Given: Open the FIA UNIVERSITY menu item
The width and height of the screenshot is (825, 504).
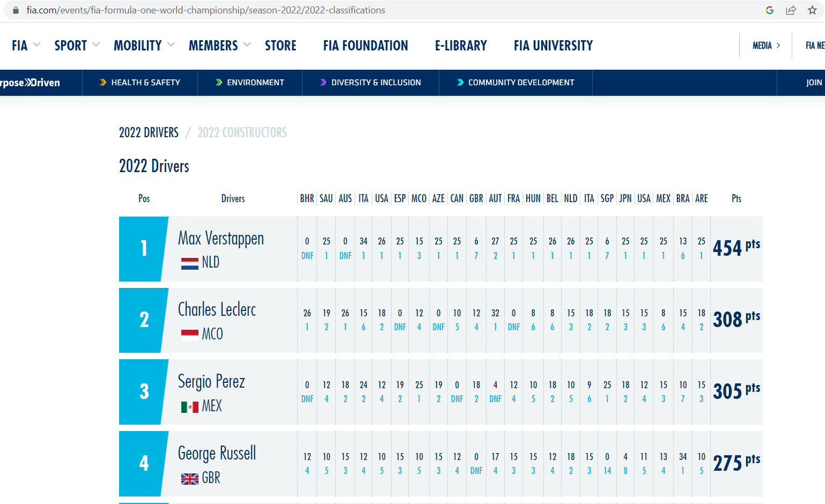Looking at the screenshot, I should (553, 46).
